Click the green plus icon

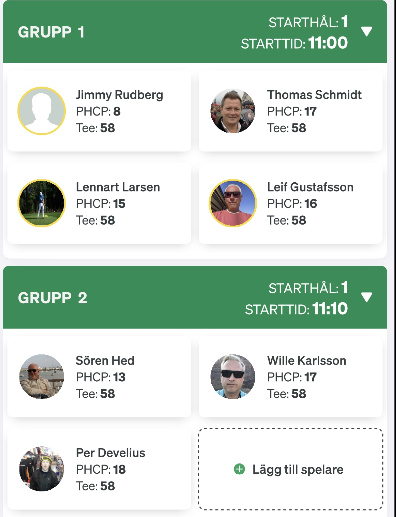coord(239,469)
